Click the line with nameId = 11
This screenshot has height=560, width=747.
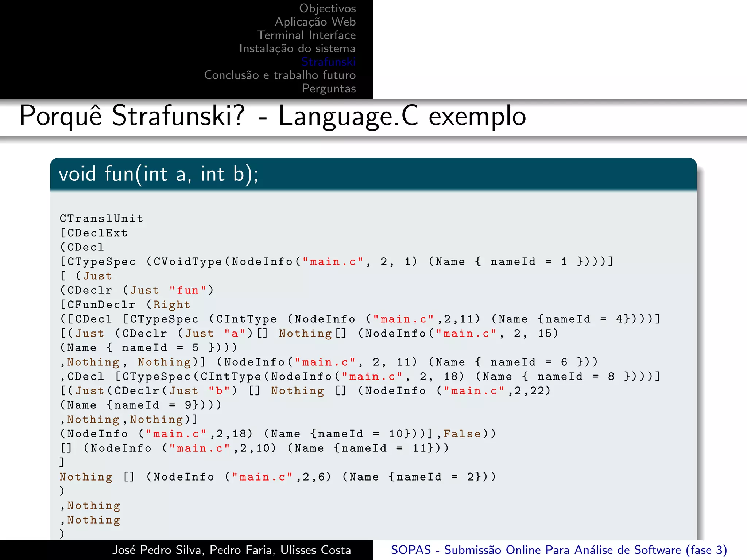click(254, 448)
